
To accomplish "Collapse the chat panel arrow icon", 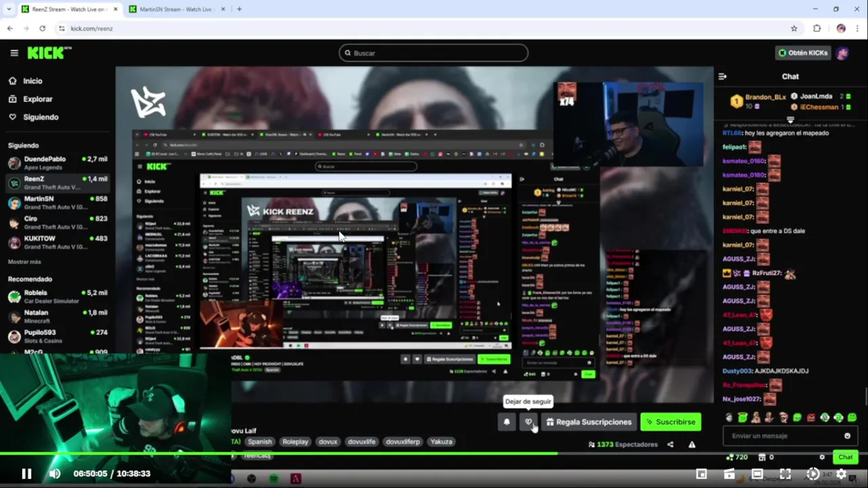I will tap(722, 77).
